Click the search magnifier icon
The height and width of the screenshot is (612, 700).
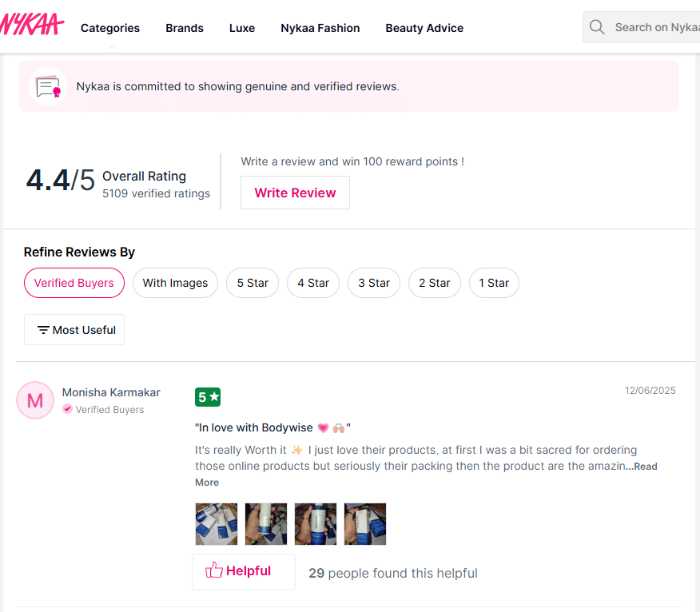pos(597,27)
